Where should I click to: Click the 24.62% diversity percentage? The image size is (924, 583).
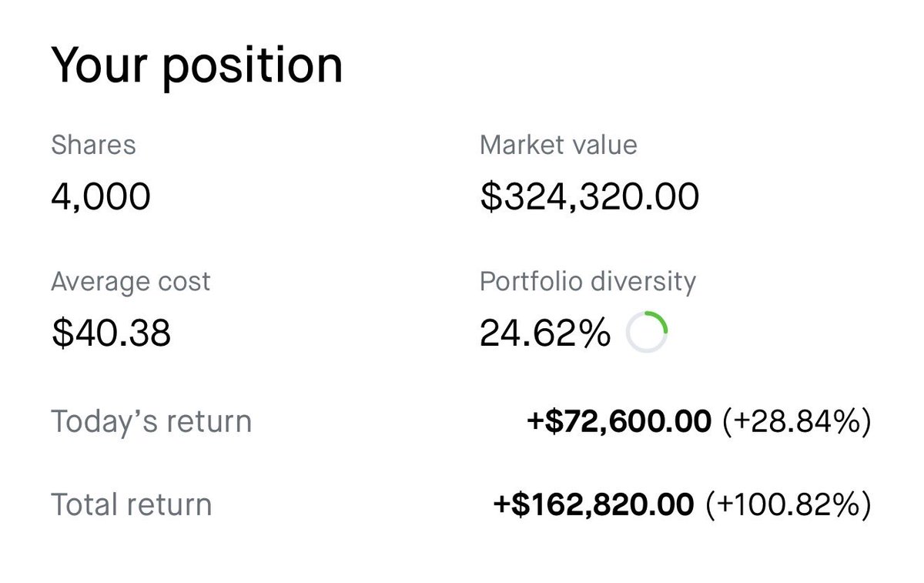pyautogui.click(x=545, y=333)
